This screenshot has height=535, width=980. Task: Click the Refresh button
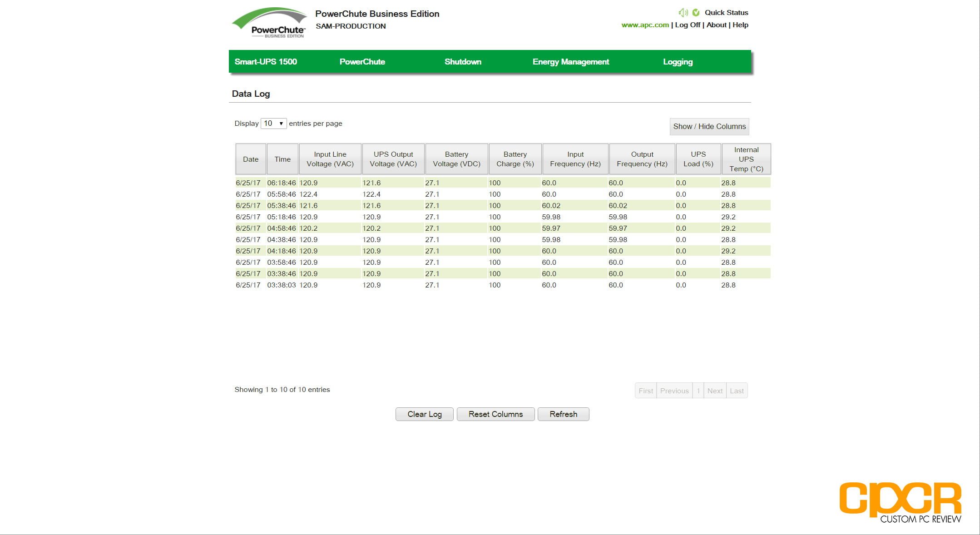[564, 414]
